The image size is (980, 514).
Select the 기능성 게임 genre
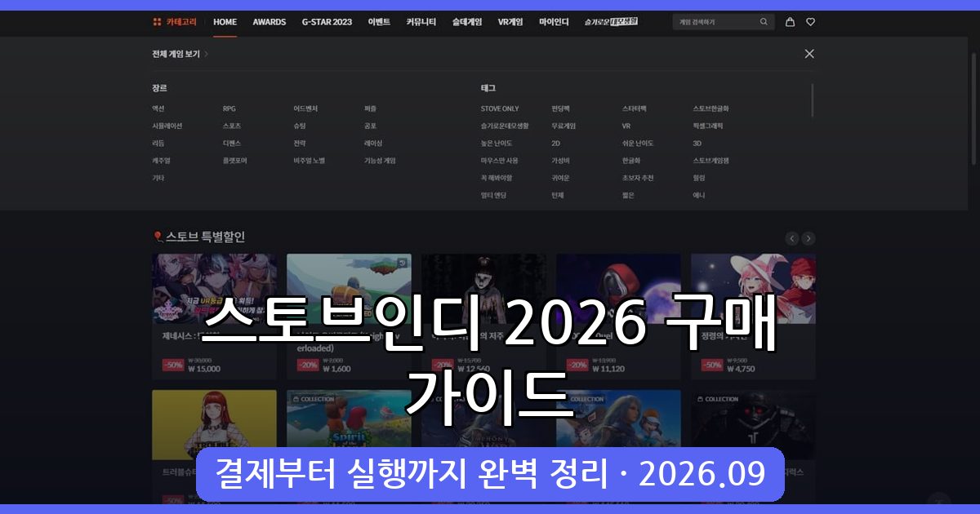(380, 161)
